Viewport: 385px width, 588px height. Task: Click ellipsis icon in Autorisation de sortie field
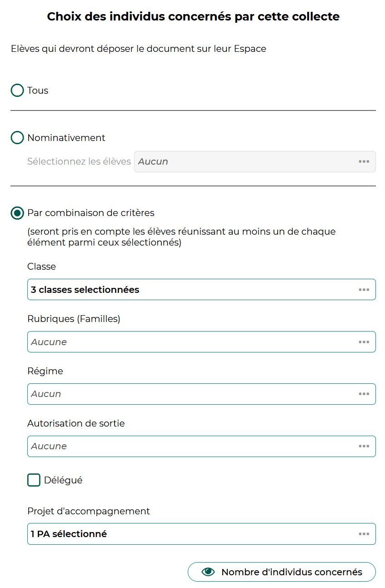click(364, 446)
